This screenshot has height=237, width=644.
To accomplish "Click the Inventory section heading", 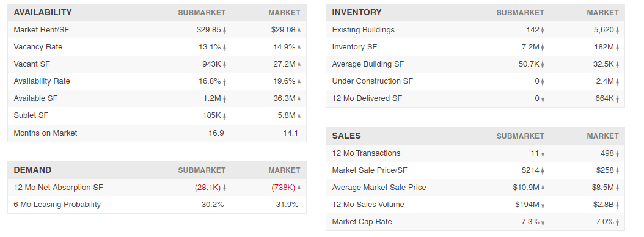I will coord(356,12).
